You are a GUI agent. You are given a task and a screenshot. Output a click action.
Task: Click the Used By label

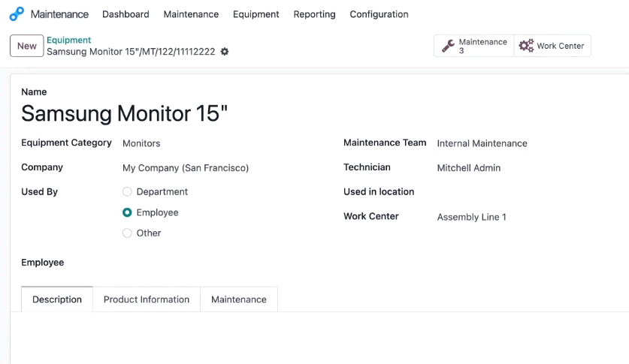pos(39,192)
